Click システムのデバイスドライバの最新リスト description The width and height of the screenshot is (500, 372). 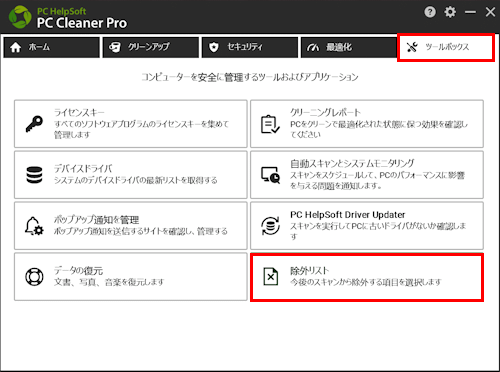pyautogui.click(x=136, y=180)
